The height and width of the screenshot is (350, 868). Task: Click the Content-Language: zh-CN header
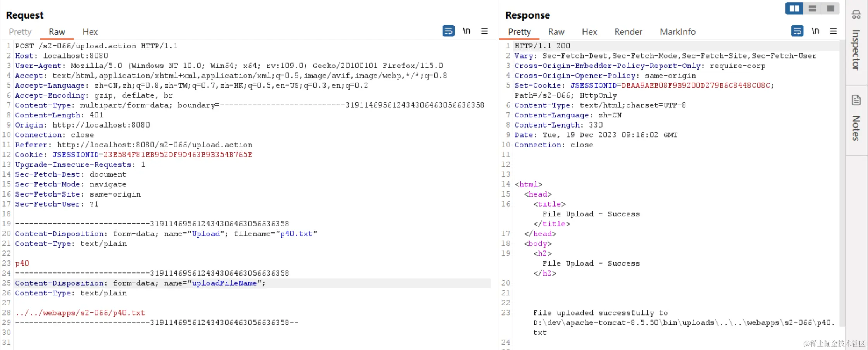pos(568,115)
